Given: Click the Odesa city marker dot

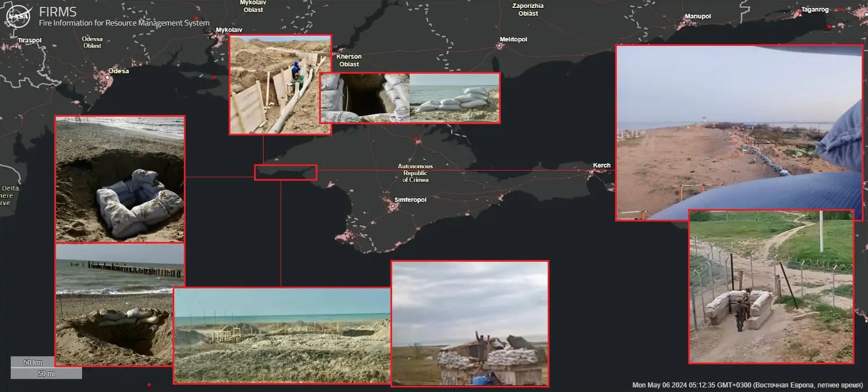Looking at the screenshot, I should 108,76.
